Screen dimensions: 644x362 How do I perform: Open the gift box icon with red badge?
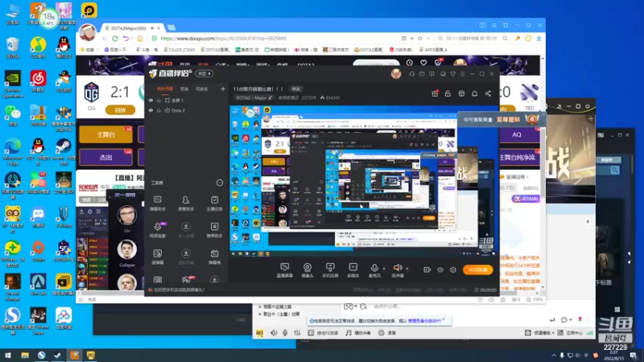coord(435,93)
